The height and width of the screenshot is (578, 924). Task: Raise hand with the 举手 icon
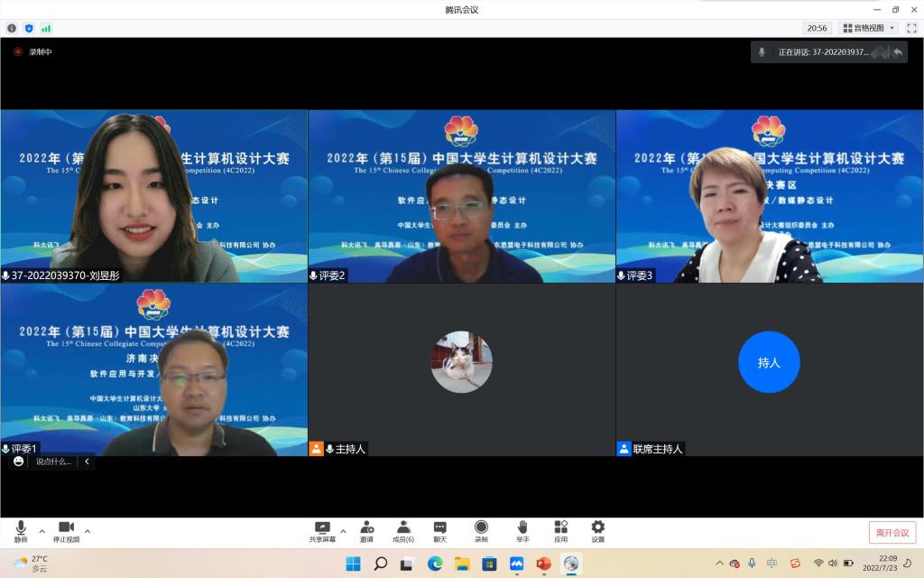point(522,530)
